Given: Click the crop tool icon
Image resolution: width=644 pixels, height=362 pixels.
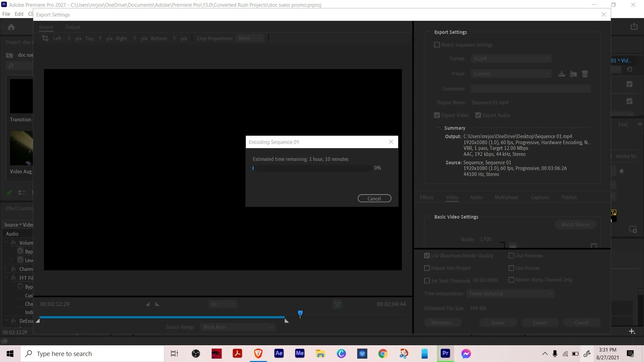Looking at the screenshot, I should point(45,38).
